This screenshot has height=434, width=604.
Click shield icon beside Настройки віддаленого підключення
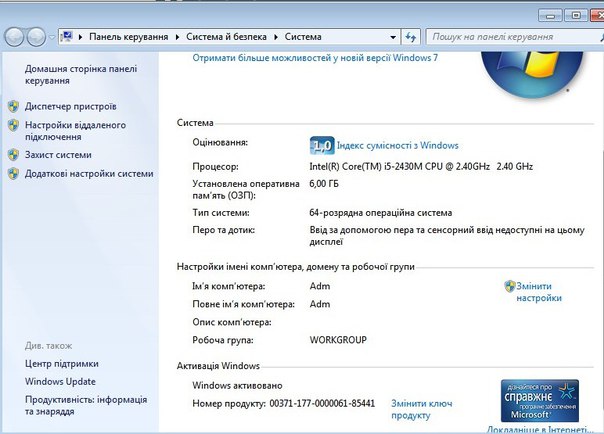tap(13, 125)
